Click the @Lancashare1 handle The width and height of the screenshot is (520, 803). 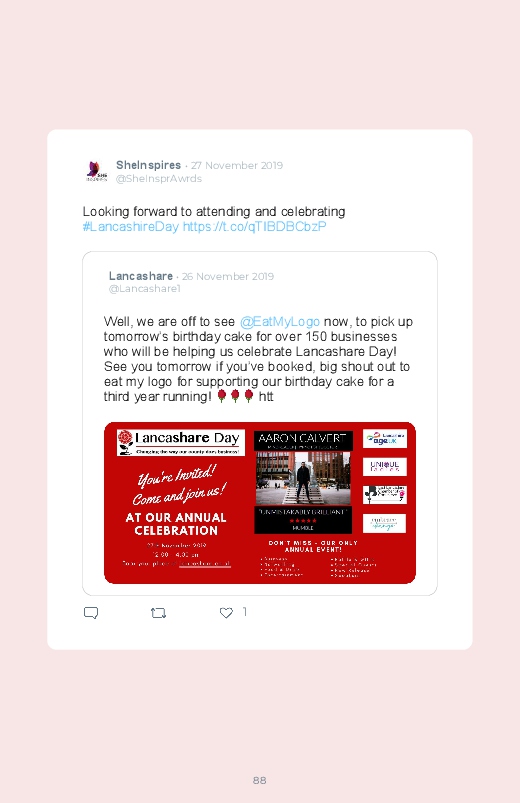point(144,289)
